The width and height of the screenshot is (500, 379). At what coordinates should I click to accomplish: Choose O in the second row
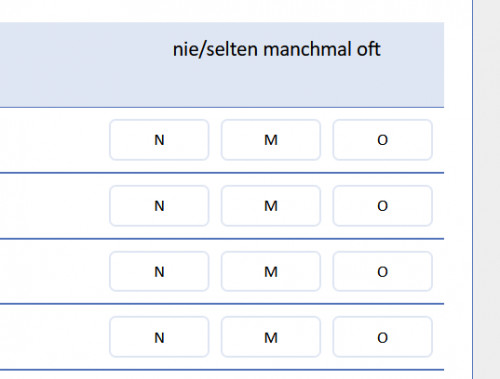pos(383,206)
